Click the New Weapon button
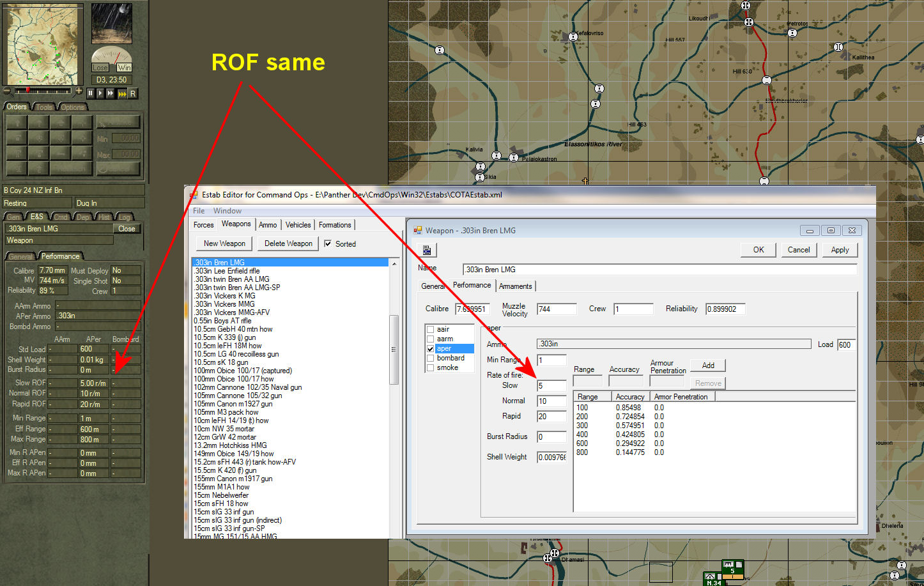This screenshot has height=586, width=924. tap(224, 243)
